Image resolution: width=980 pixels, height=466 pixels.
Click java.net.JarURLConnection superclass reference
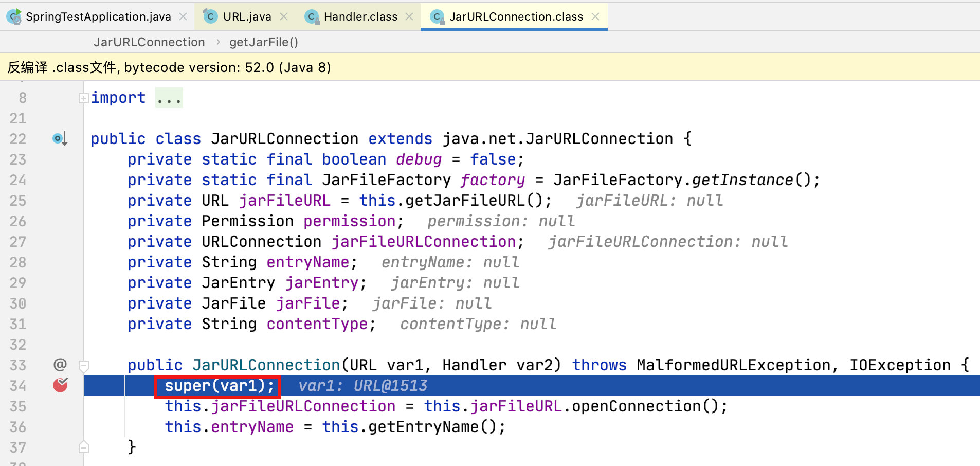[558, 139]
